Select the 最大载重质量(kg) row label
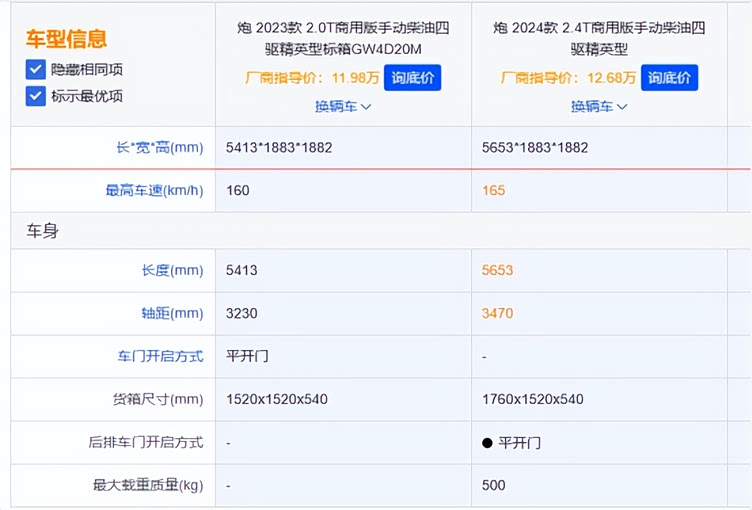 148,485
